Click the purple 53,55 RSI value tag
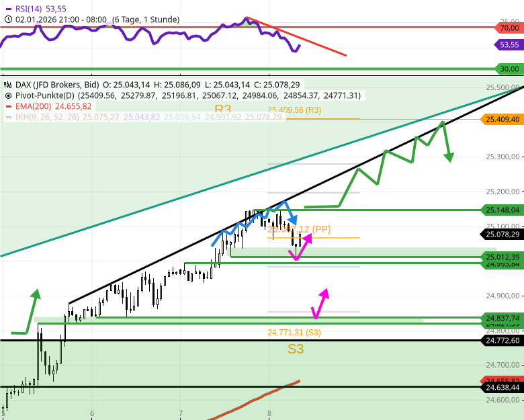This screenshot has height=420, width=524. (x=509, y=45)
